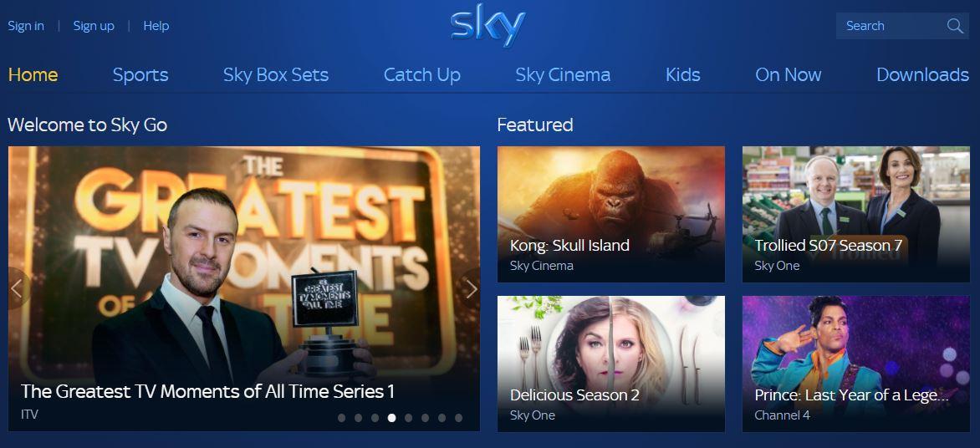
Task: Open the Sports tab
Action: click(140, 75)
